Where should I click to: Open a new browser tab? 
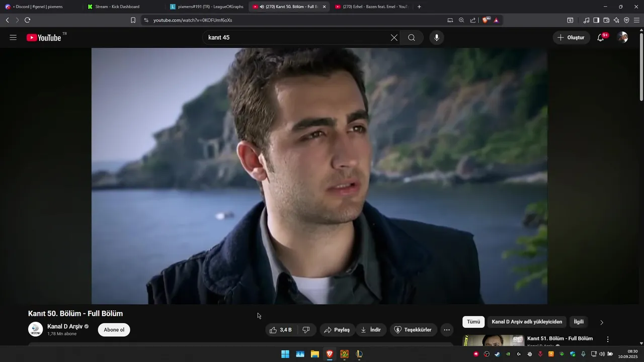tap(419, 7)
